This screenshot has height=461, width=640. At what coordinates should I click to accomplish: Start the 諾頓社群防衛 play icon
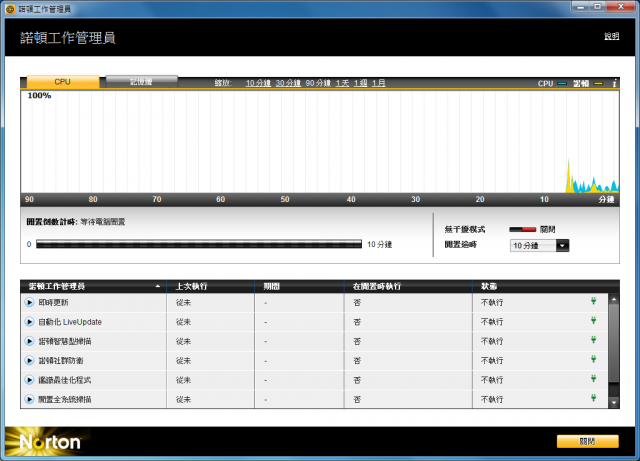pos(29,361)
